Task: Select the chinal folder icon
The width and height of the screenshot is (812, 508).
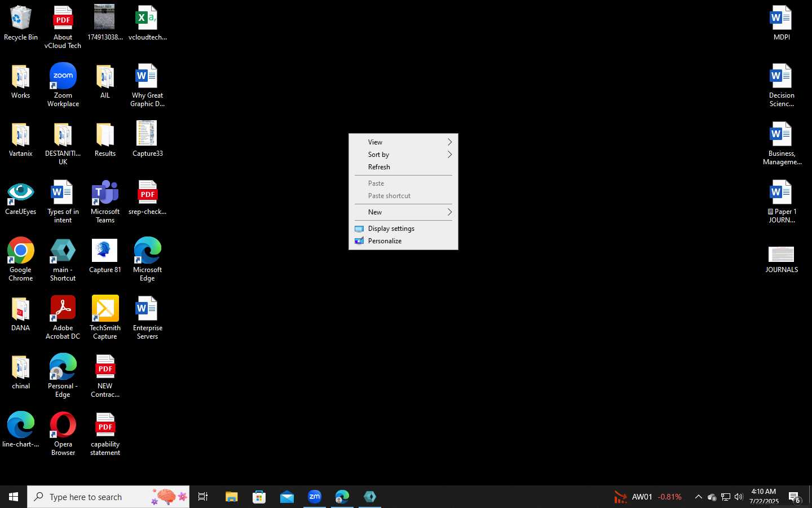Action: pyautogui.click(x=21, y=373)
